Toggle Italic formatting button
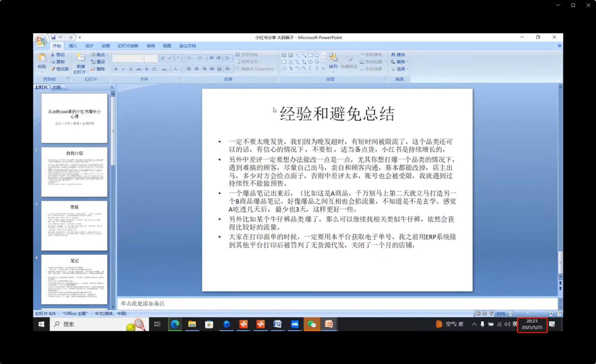 pyautogui.click(x=123, y=69)
